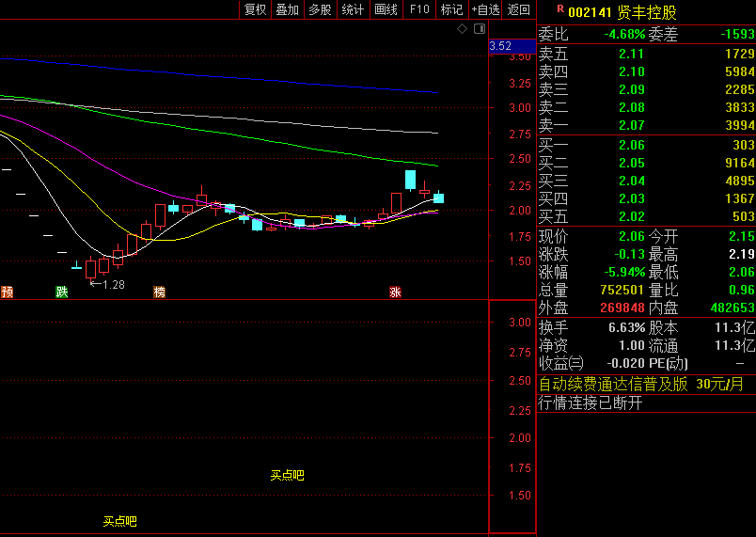Click the last cyan candlestick on chart
Screen dimensions: 756x537
[439, 197]
